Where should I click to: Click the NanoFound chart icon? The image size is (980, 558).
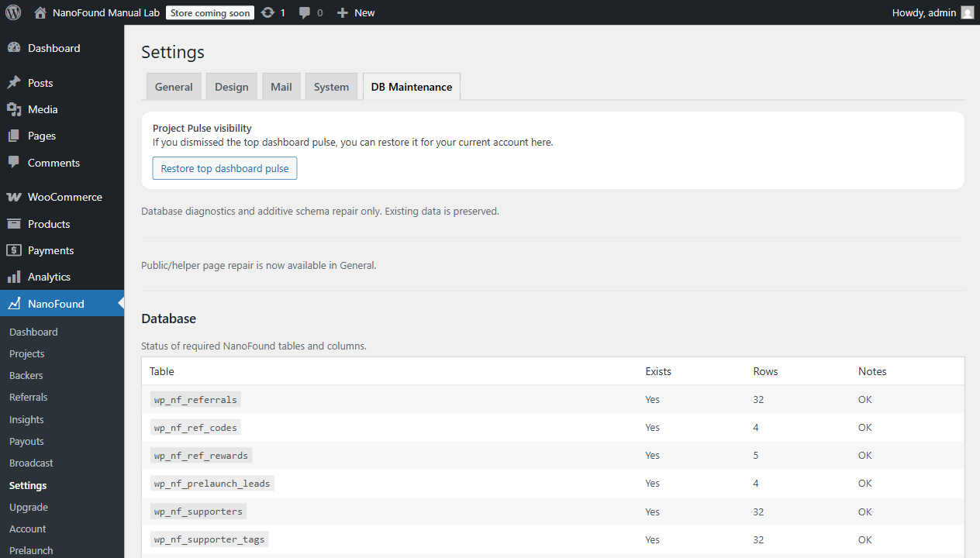coord(14,304)
